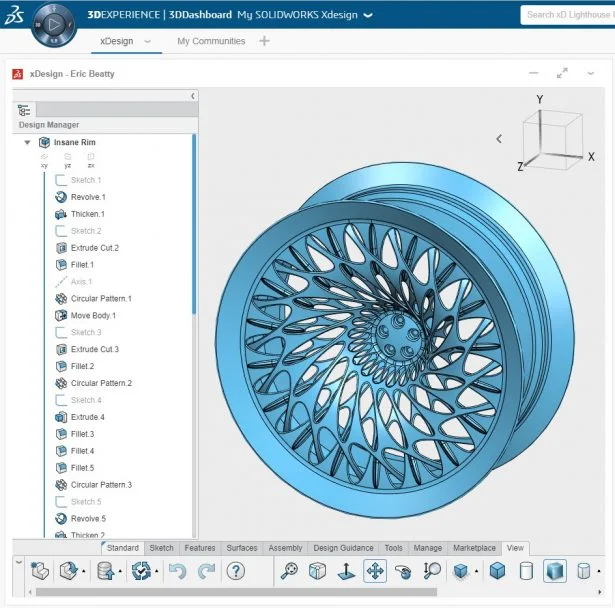
Task: Toggle the xy plane visibility
Action: pyautogui.click(x=44, y=158)
